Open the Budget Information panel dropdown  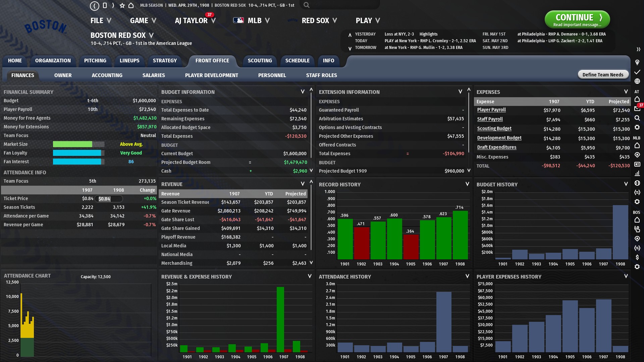coord(303,92)
